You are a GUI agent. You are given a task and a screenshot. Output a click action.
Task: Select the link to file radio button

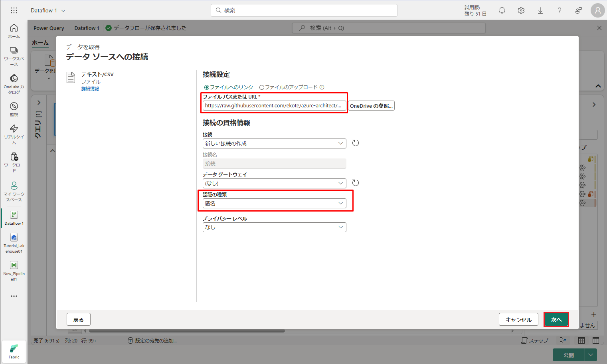[x=207, y=87]
